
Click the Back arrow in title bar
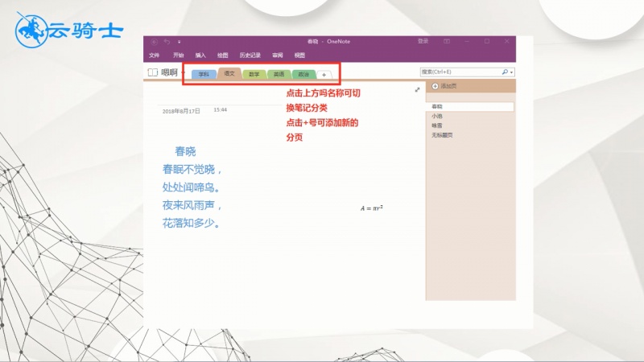point(154,42)
